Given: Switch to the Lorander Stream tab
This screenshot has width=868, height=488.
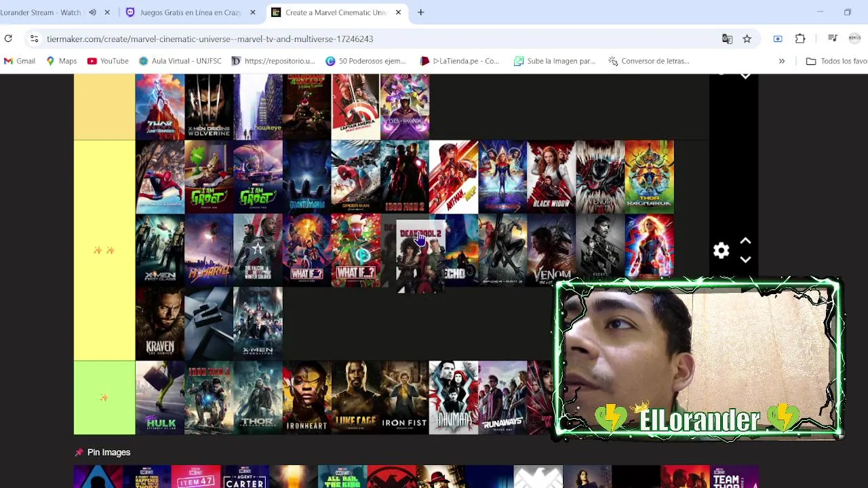Looking at the screenshot, I should 41,12.
